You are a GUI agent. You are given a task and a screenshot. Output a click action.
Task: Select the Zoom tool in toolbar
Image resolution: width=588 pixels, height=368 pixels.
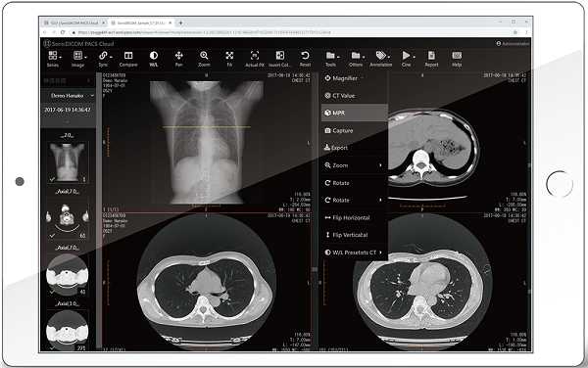pyautogui.click(x=204, y=59)
